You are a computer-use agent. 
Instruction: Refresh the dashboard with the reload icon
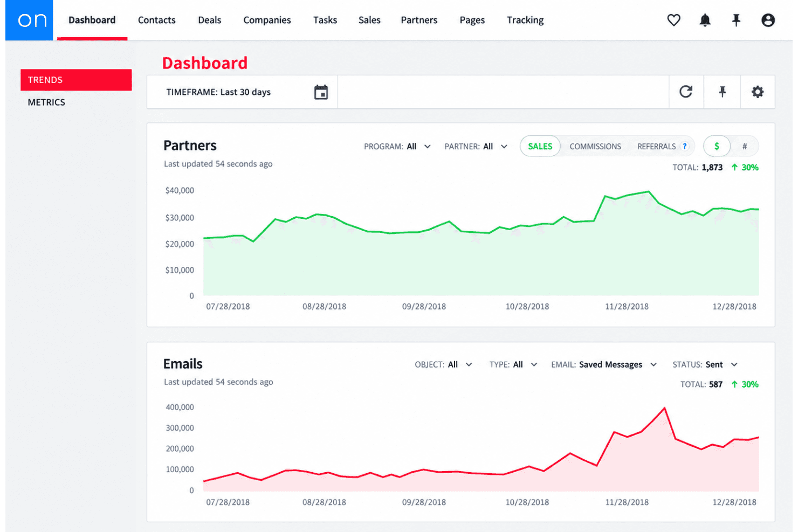pyautogui.click(x=686, y=92)
